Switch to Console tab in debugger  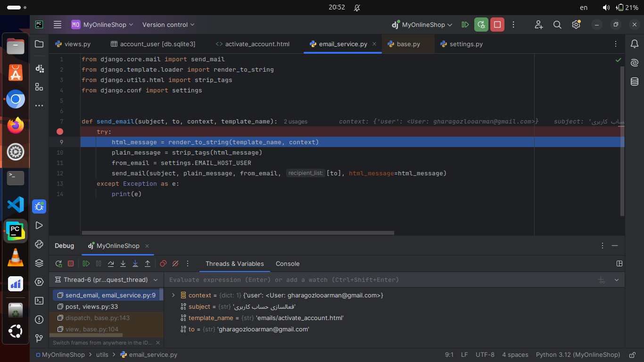(x=288, y=263)
